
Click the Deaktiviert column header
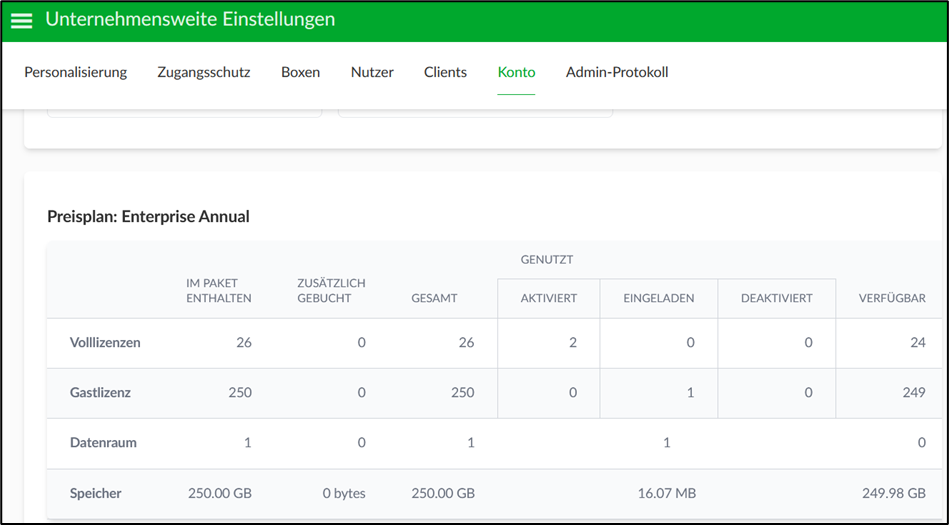pos(777,298)
